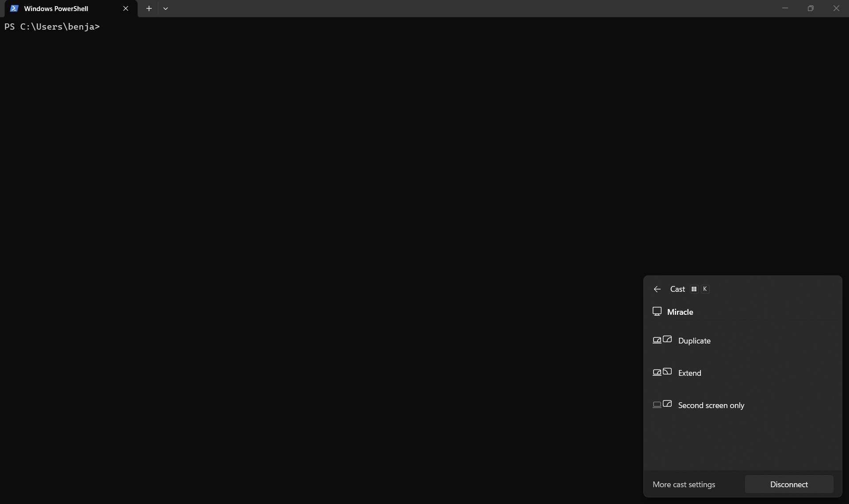Screen dimensions: 849x504
Task: Open a new tab with plus icon
Action: (x=149, y=8)
